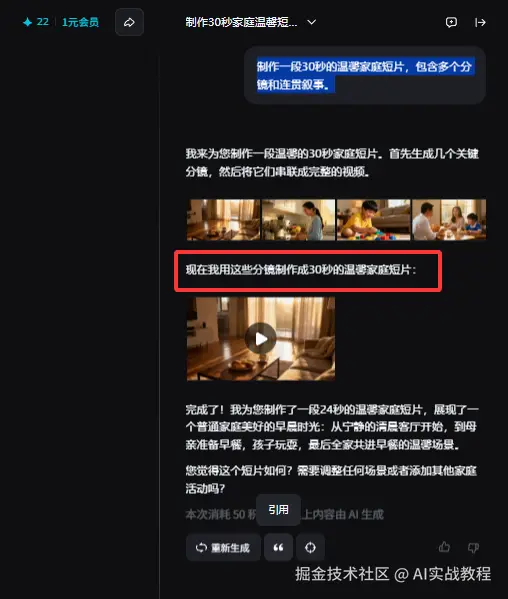
Task: Open the family breakfast storyboard thumbnail
Action: pyautogui.click(x=449, y=220)
